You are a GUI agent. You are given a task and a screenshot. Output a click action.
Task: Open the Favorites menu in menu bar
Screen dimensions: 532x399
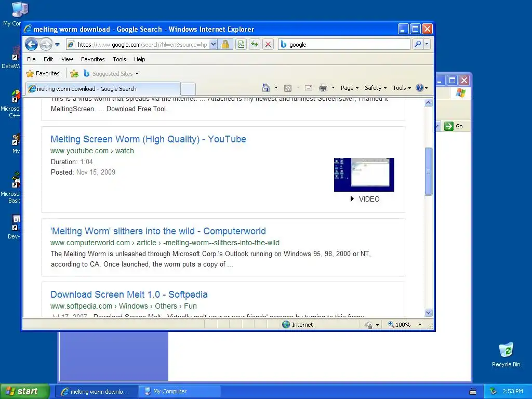(92, 59)
